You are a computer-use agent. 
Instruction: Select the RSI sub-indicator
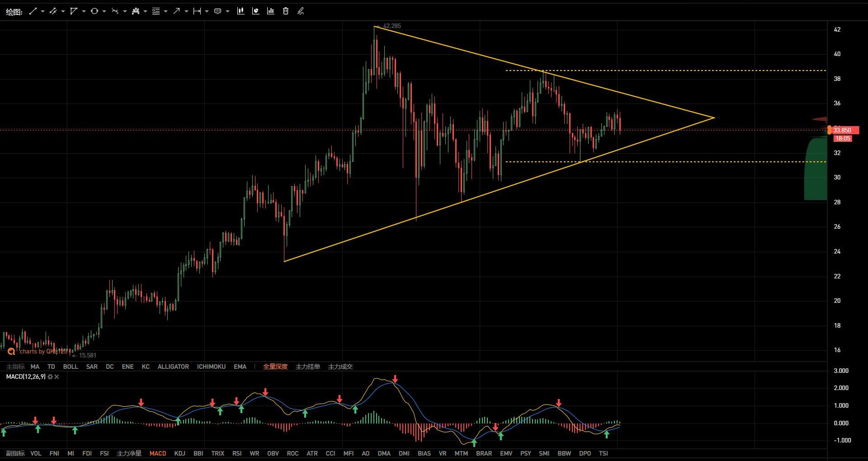coord(237,453)
